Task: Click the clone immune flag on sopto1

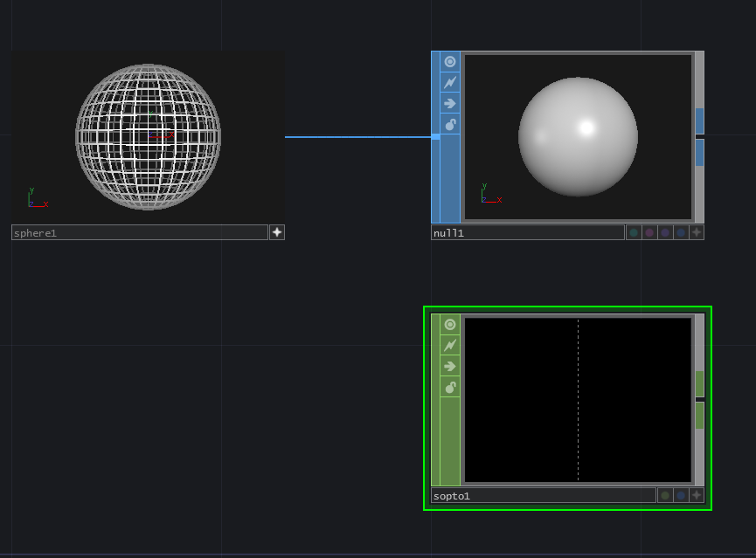Action: tap(450, 345)
